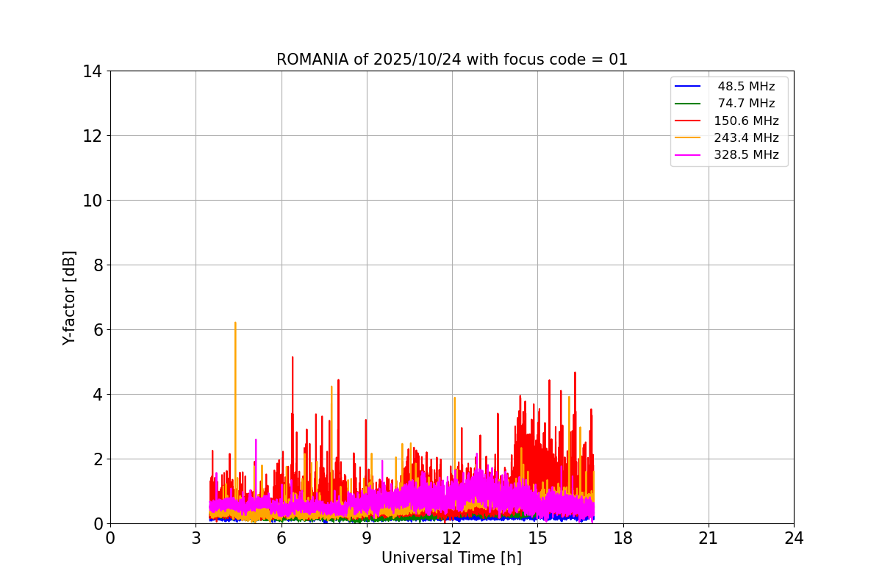Click the y-axis tick label '10'
The image size is (882, 588).
click(x=92, y=201)
